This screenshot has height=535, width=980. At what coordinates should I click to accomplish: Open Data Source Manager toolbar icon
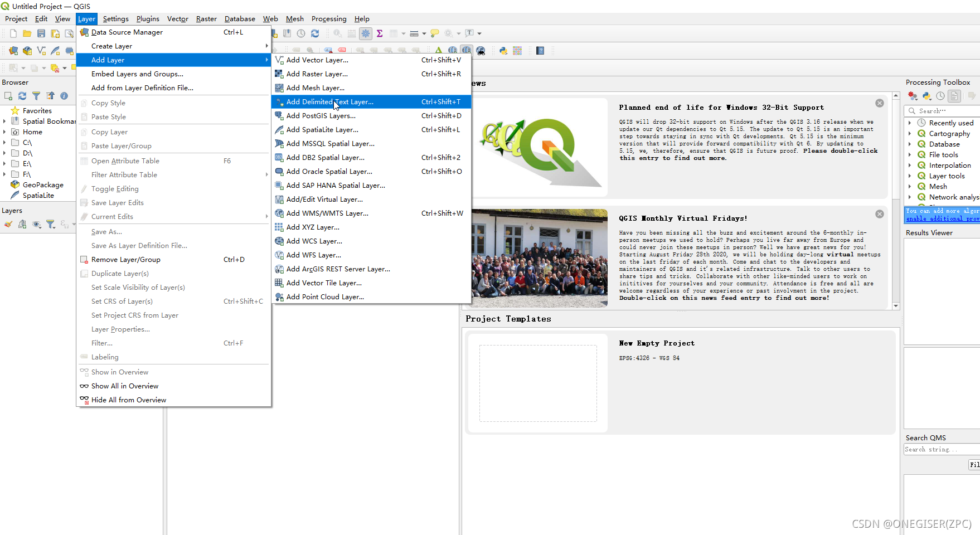pos(13,51)
